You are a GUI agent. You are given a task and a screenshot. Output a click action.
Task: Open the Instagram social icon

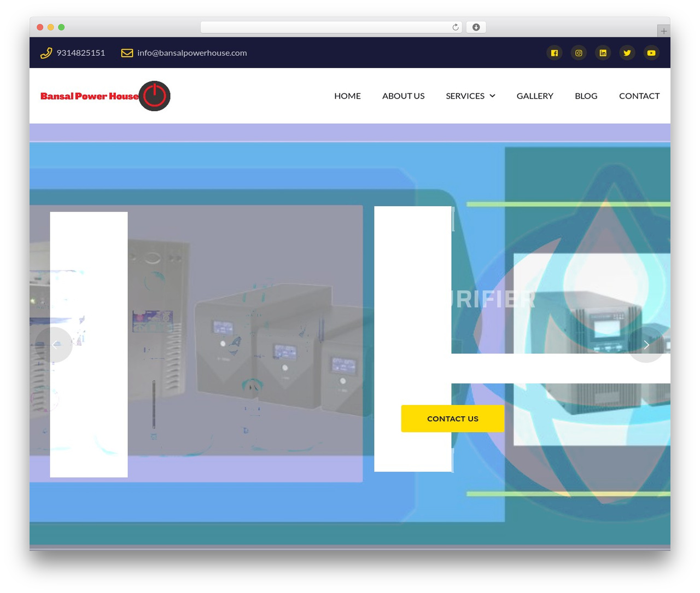tap(579, 53)
